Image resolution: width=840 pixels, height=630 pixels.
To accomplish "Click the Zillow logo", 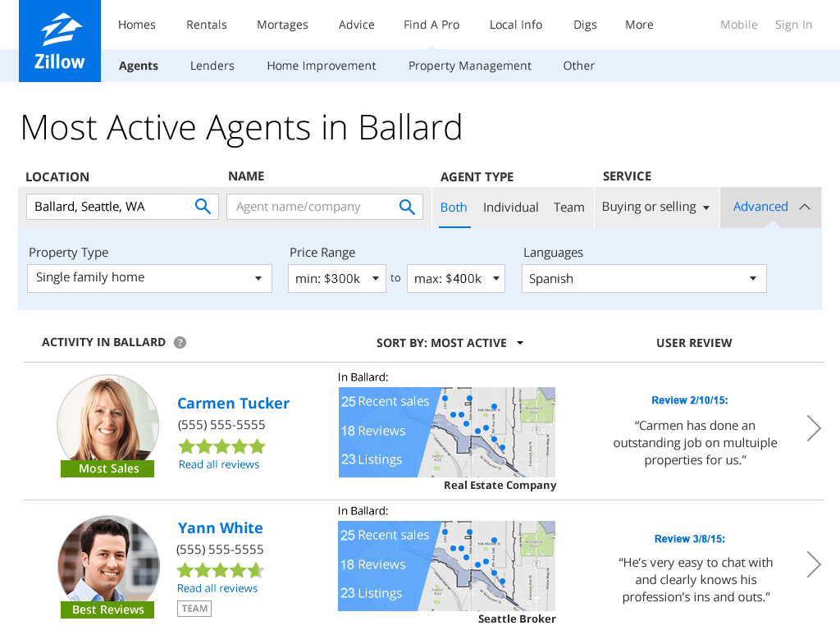I will tap(59, 41).
